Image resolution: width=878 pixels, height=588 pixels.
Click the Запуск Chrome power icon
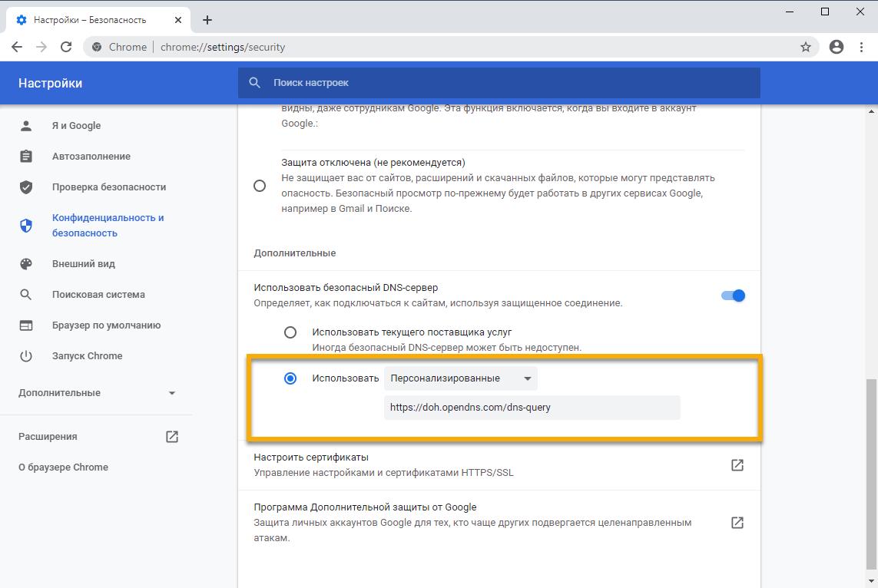(x=26, y=355)
